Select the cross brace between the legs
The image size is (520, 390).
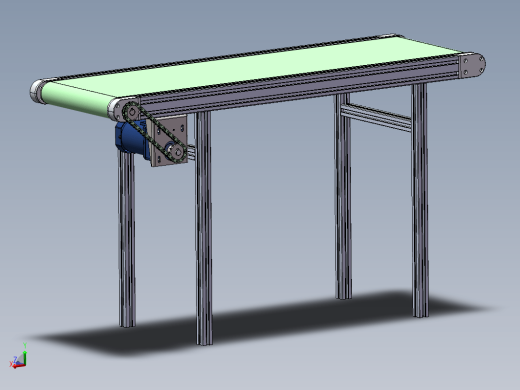coord(377,117)
